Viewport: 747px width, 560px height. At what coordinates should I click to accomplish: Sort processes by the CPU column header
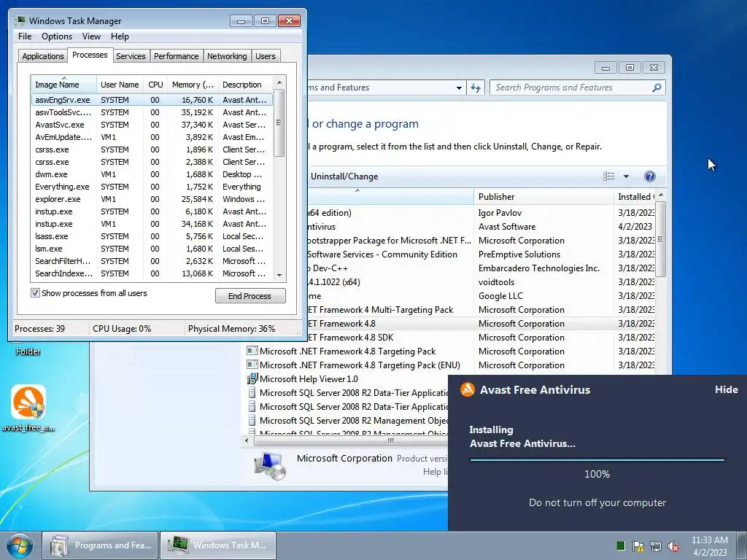tap(155, 85)
